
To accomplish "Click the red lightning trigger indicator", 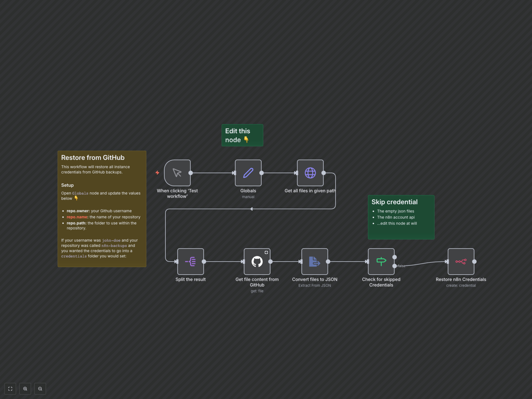I will [x=157, y=173].
